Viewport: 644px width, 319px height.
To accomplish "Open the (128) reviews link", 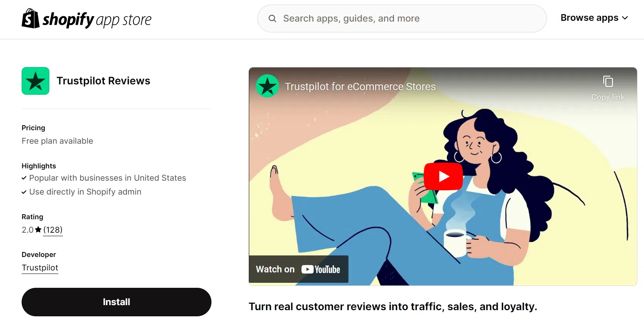I will [53, 230].
